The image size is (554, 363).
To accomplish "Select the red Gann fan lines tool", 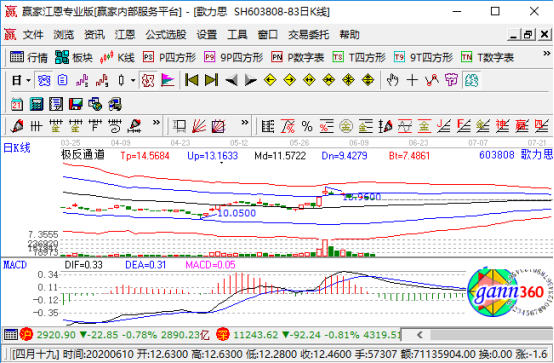I will coord(199,126).
